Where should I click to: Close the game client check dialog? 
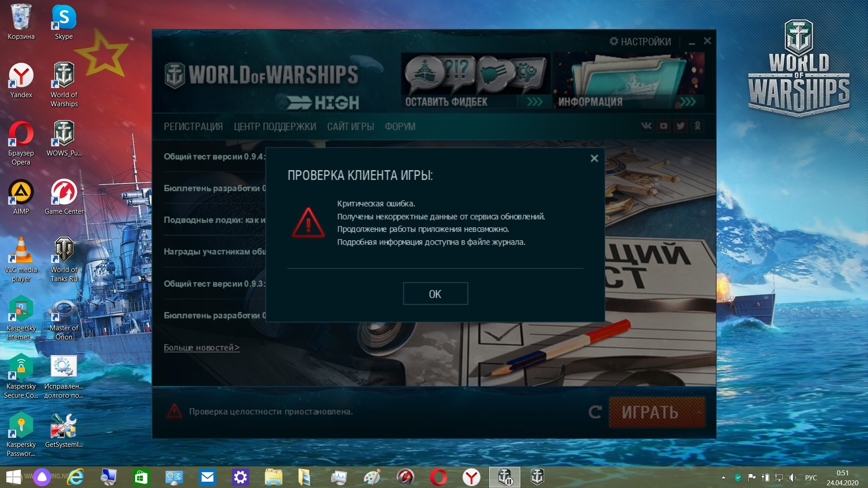594,158
